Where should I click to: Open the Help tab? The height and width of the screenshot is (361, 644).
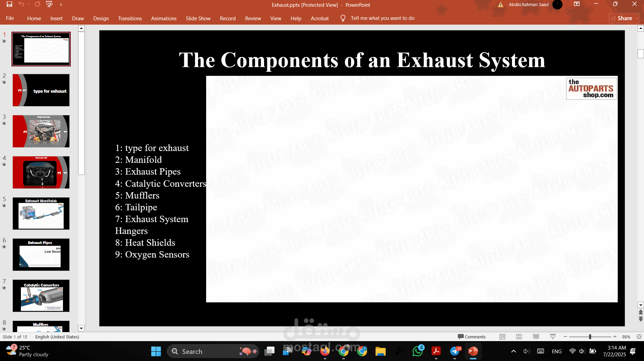pyautogui.click(x=296, y=18)
